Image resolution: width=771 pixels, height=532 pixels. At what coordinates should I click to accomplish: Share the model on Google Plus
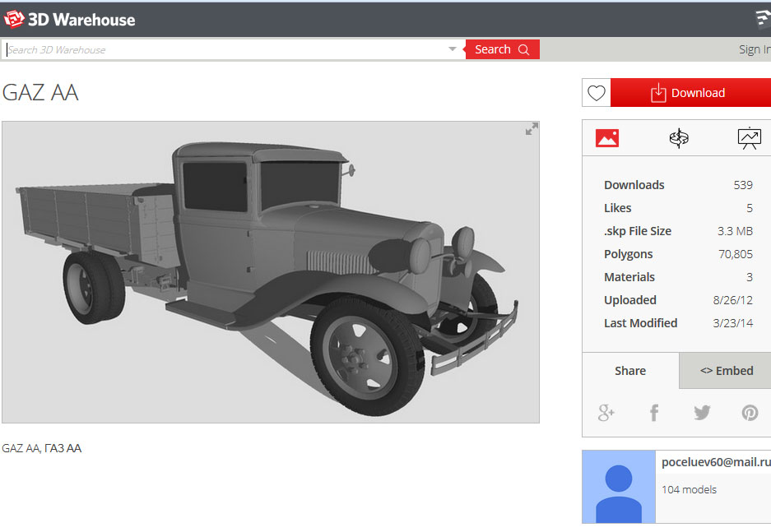[x=606, y=413]
